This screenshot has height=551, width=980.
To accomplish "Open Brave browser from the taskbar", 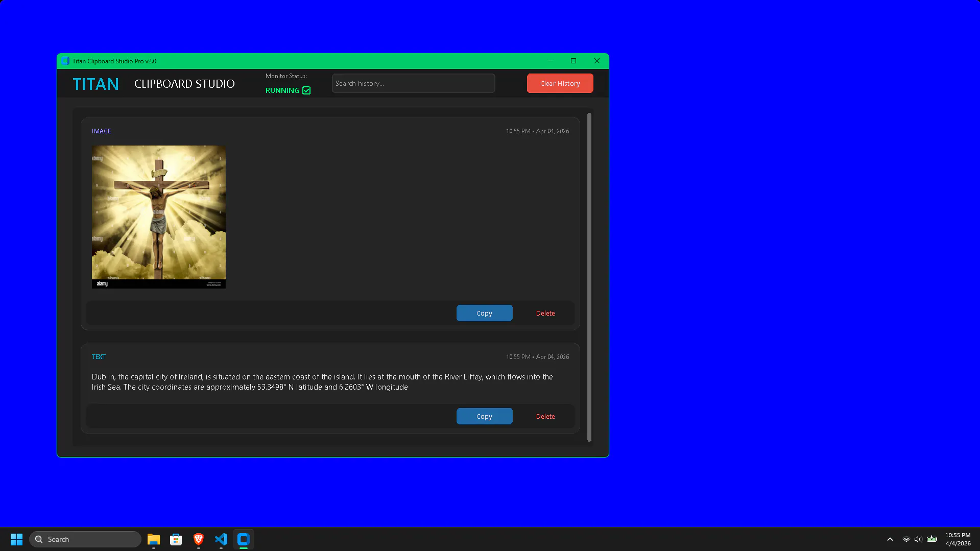I will (199, 539).
